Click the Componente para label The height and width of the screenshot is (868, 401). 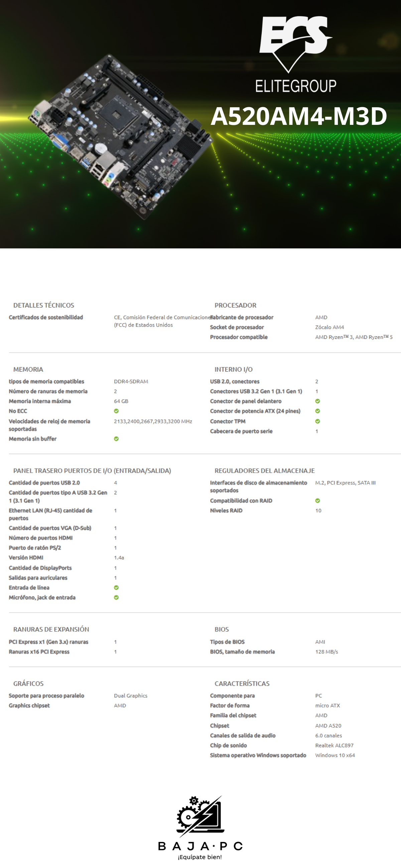click(x=232, y=696)
